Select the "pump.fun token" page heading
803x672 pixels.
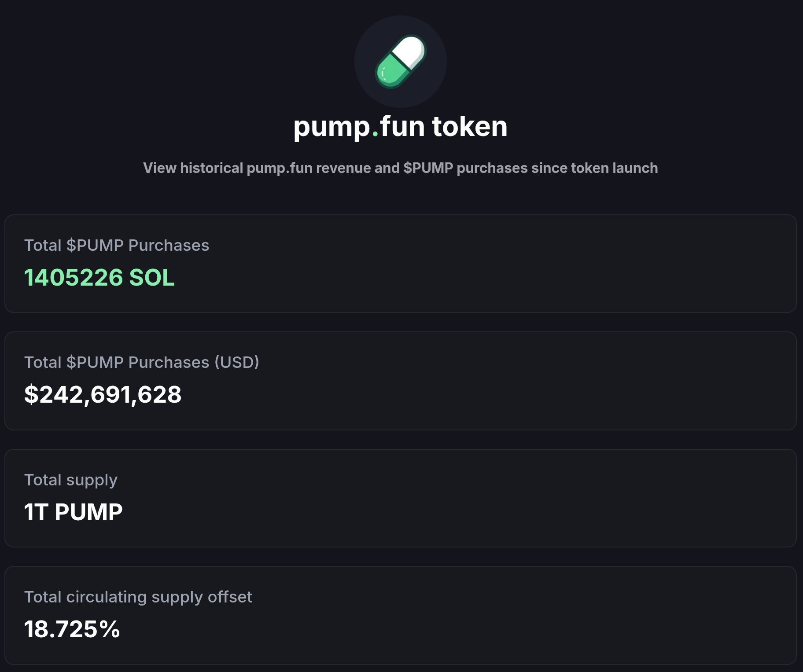400,127
